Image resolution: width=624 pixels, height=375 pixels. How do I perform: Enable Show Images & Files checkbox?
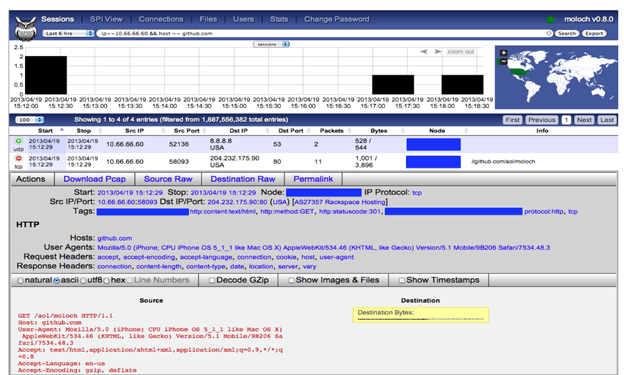coord(291,281)
